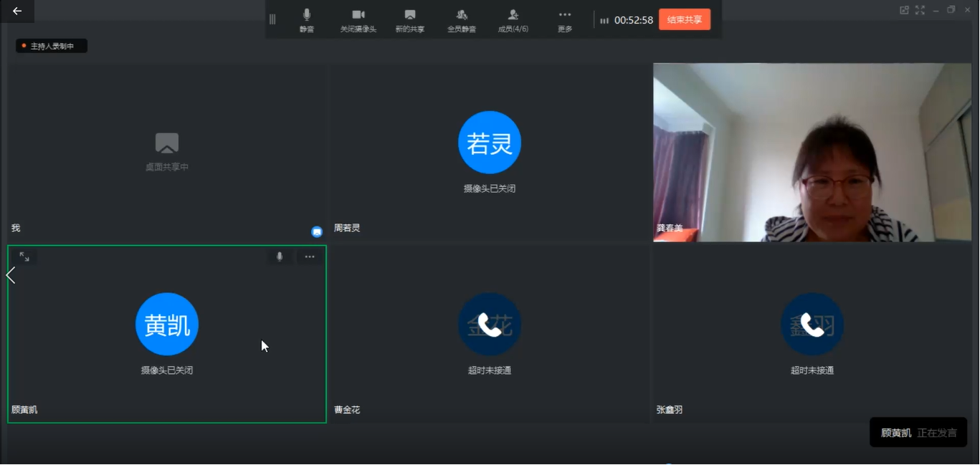The image size is (980, 465).
Task: Open the 成员(4/6) members list
Action: click(513, 19)
